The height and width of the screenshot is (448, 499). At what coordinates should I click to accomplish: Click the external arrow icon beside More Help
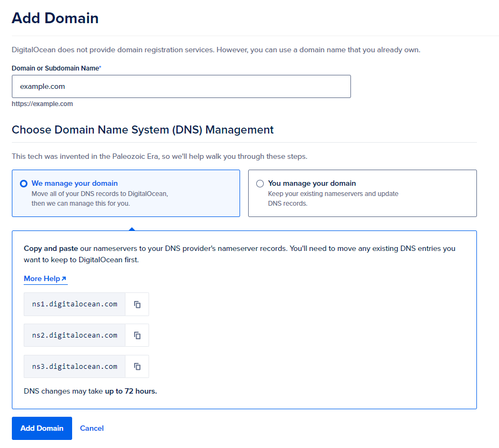coord(64,279)
